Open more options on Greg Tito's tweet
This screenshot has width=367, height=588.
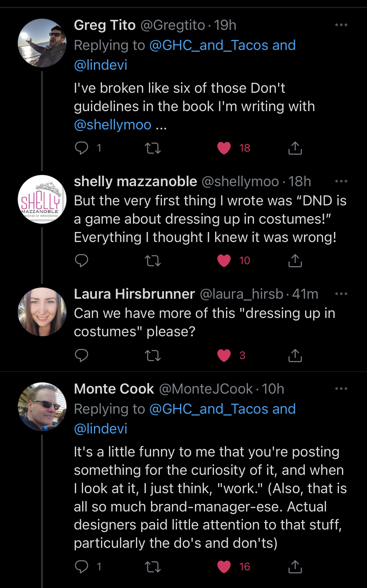(341, 25)
